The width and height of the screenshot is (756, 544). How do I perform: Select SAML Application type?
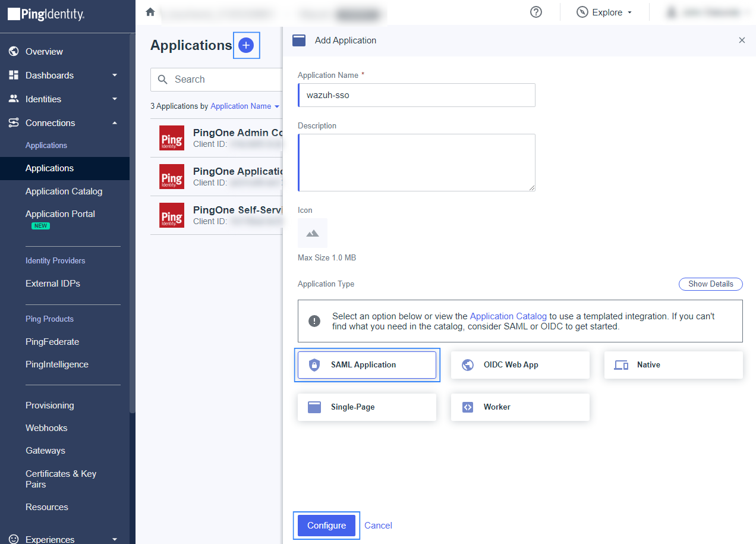pyautogui.click(x=367, y=365)
